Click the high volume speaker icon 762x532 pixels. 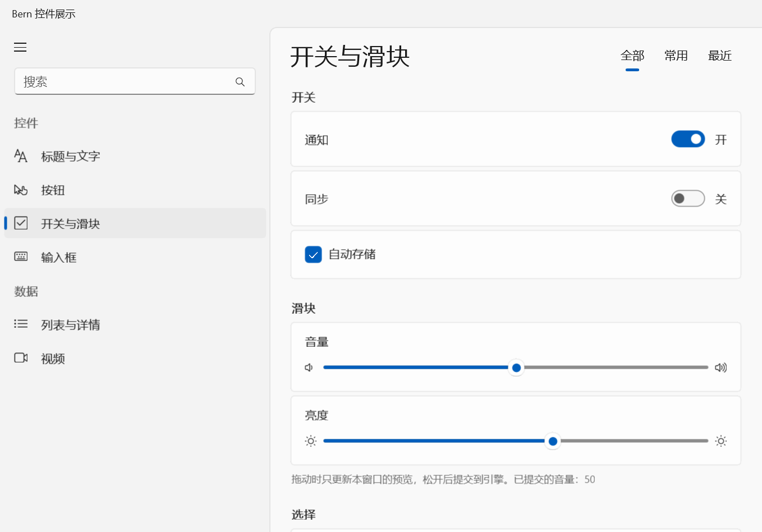pyautogui.click(x=721, y=368)
